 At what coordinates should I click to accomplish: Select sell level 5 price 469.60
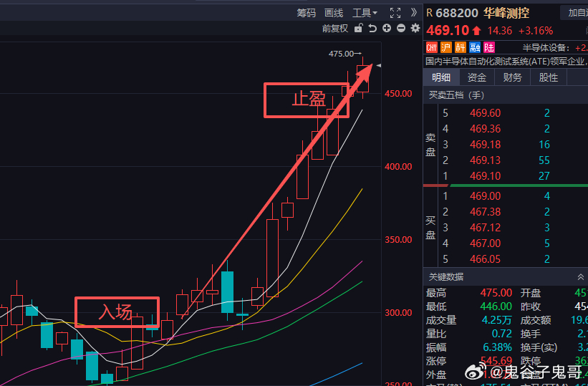click(x=486, y=113)
